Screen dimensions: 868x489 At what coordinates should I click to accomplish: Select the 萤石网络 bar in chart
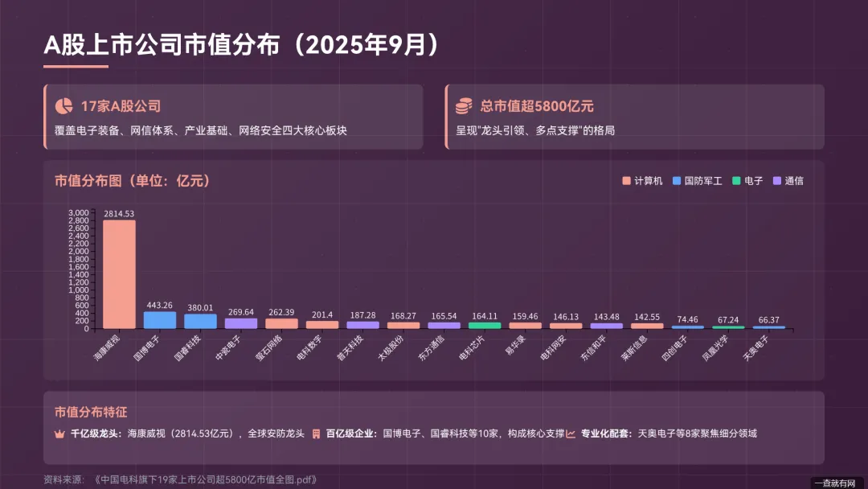pyautogui.click(x=281, y=323)
